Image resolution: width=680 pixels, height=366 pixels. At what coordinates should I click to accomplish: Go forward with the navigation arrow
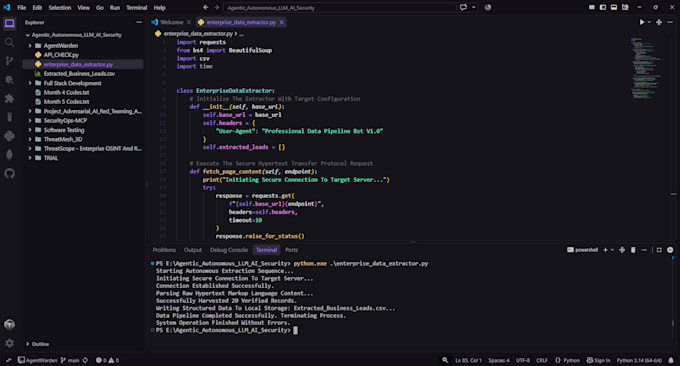click(216, 7)
